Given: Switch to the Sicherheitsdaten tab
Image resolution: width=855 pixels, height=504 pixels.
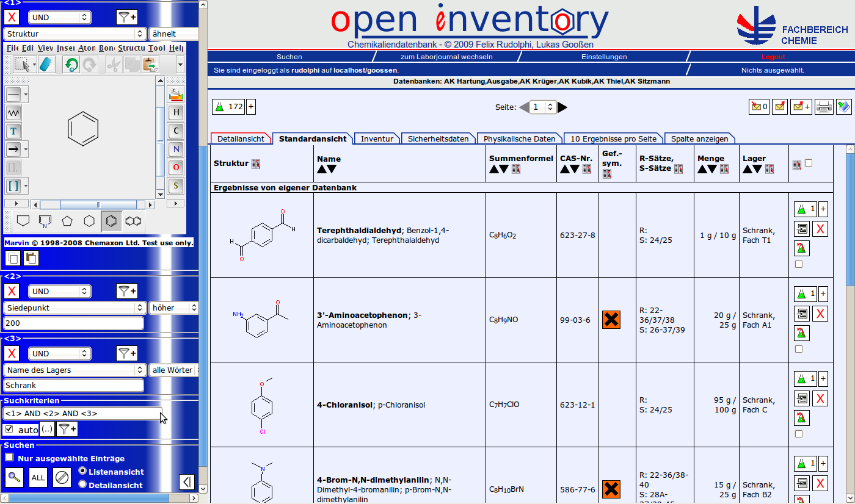Looking at the screenshot, I should point(438,139).
